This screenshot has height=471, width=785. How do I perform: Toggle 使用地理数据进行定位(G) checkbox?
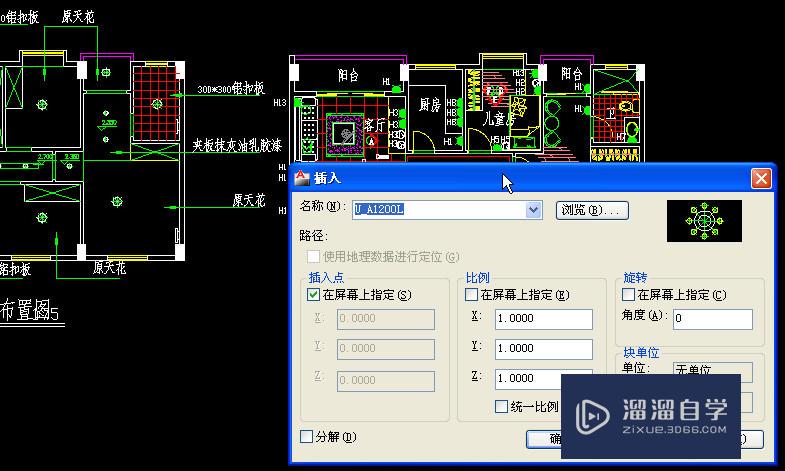click(313, 257)
